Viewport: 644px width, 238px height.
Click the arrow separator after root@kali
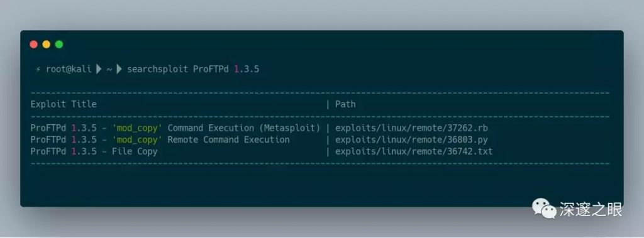tap(99, 69)
